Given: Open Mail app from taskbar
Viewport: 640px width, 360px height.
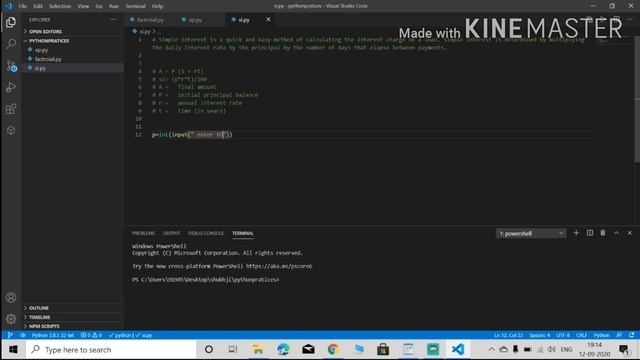Looking at the screenshot, I should [x=308, y=350].
